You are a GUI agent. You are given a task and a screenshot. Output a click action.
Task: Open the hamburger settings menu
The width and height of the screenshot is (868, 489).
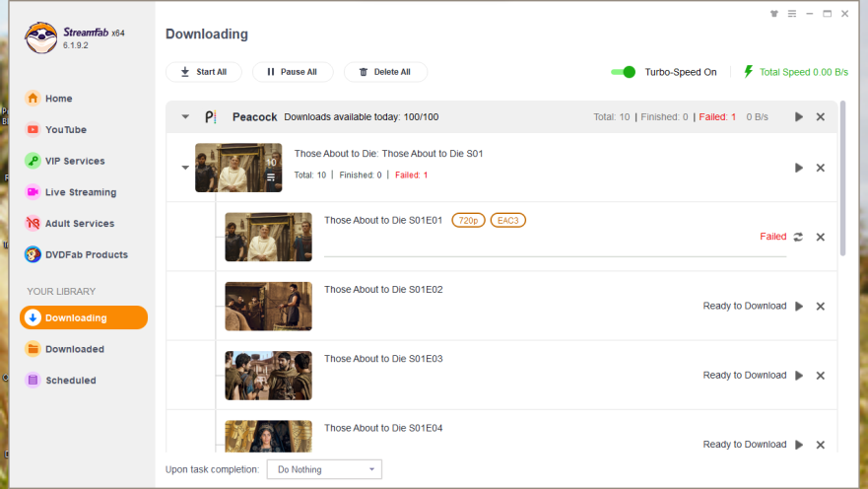click(792, 14)
